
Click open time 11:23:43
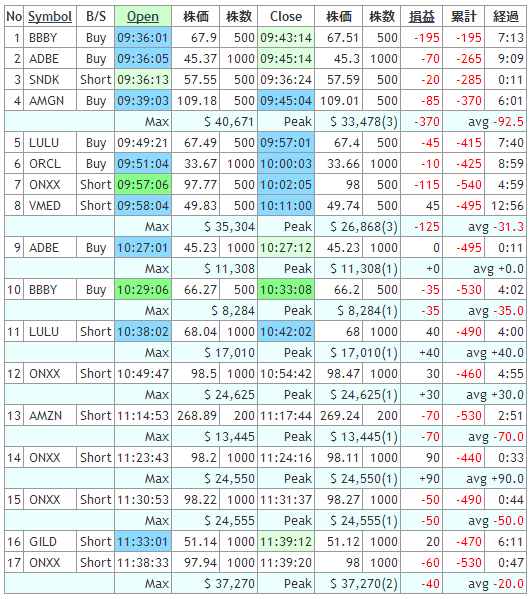click(143, 458)
